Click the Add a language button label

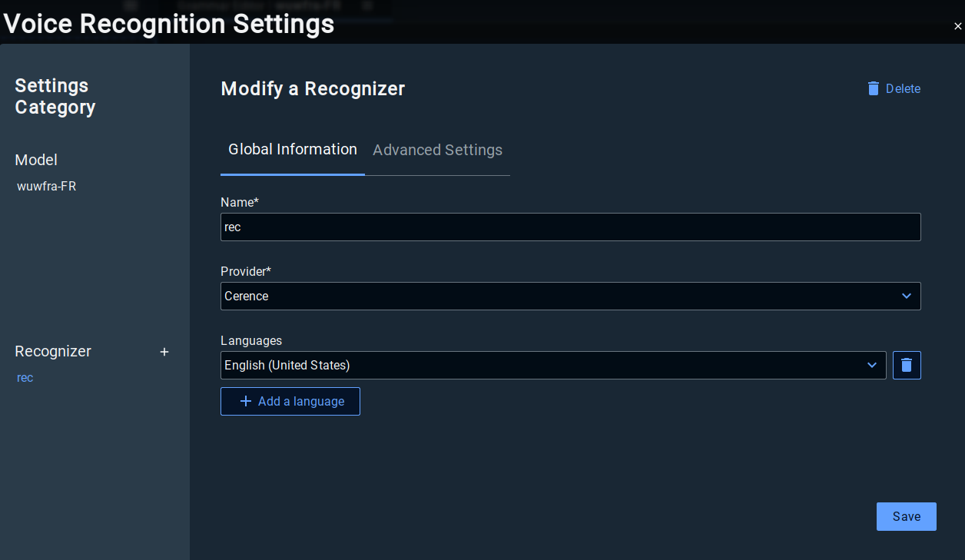(x=301, y=402)
